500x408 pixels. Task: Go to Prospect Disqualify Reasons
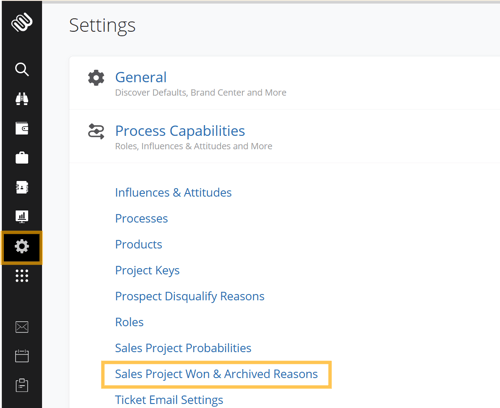pos(190,296)
